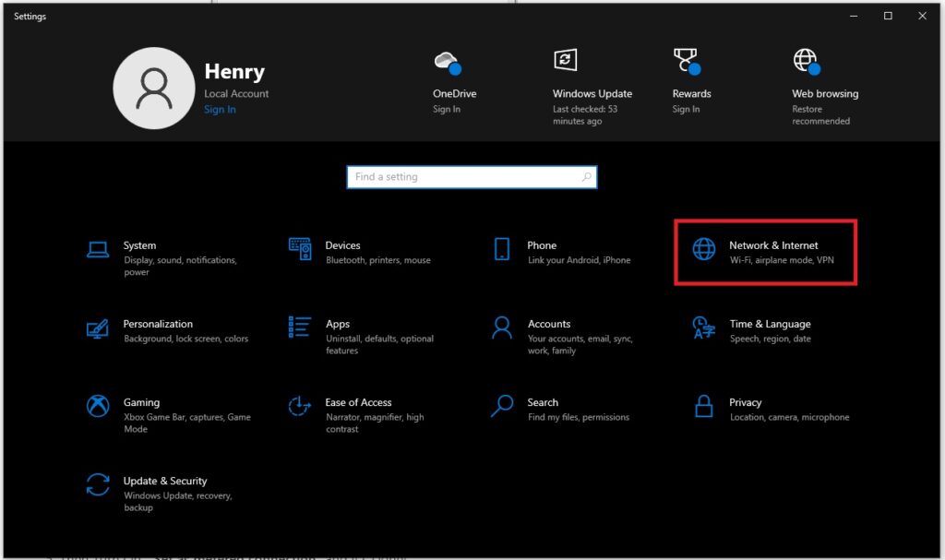Open the Personalization settings label
Screen dimensions: 945x560
click(158, 324)
